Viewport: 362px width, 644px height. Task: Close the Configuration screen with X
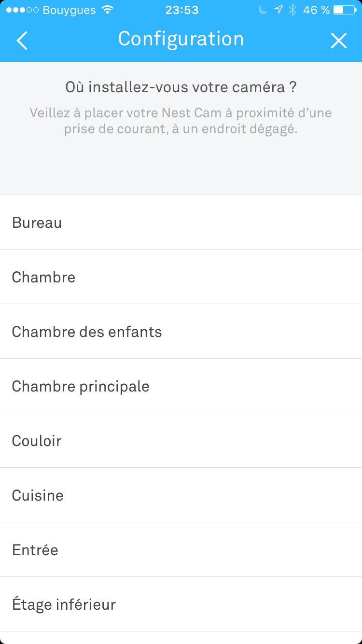pos(339,41)
